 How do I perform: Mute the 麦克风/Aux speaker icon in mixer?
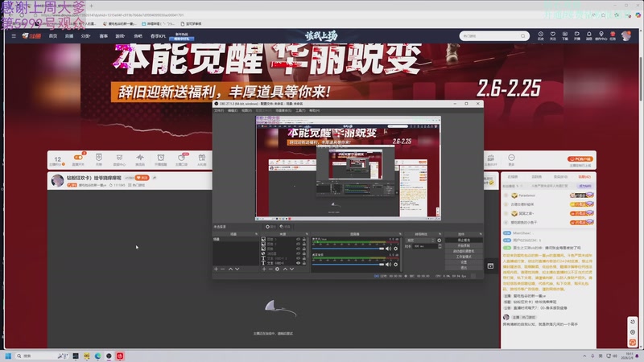388,249
